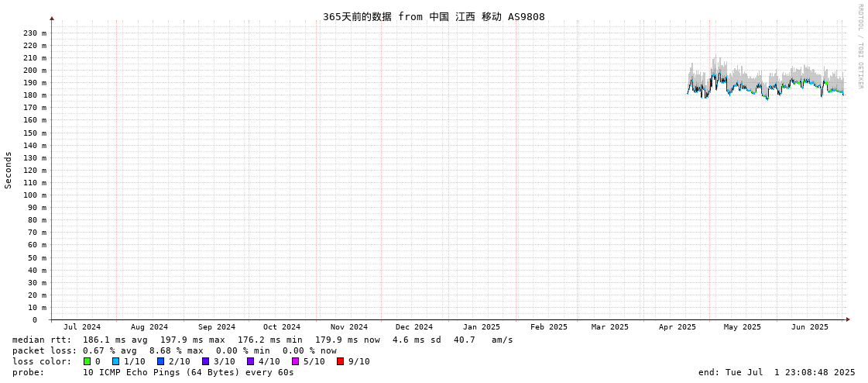Click the Jan 2025 x-axis label
The image size is (868, 383).
click(482, 327)
